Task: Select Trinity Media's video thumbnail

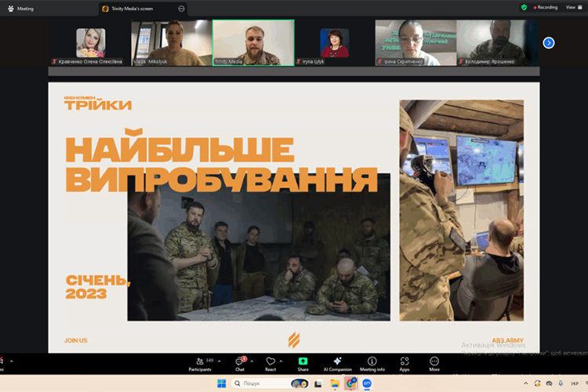Action: coord(253,42)
